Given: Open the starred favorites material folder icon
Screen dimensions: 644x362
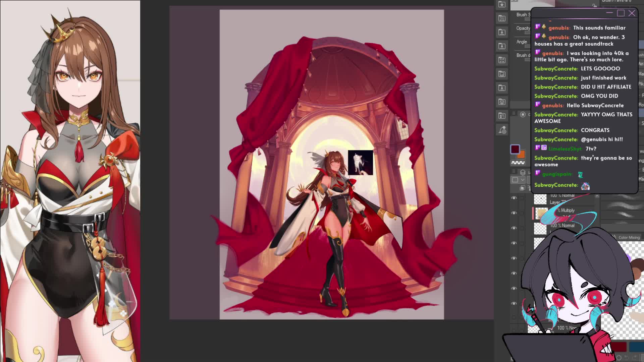Looking at the screenshot, I should pos(502,4).
